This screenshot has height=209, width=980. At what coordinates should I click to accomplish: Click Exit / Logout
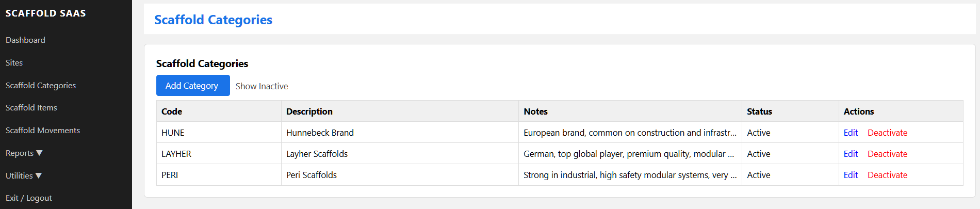click(x=29, y=198)
